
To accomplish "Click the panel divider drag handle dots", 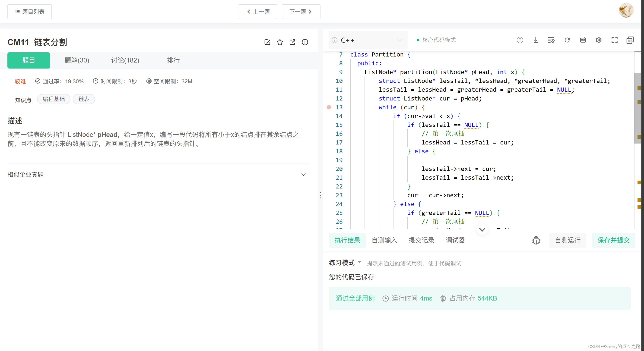I will (x=320, y=195).
